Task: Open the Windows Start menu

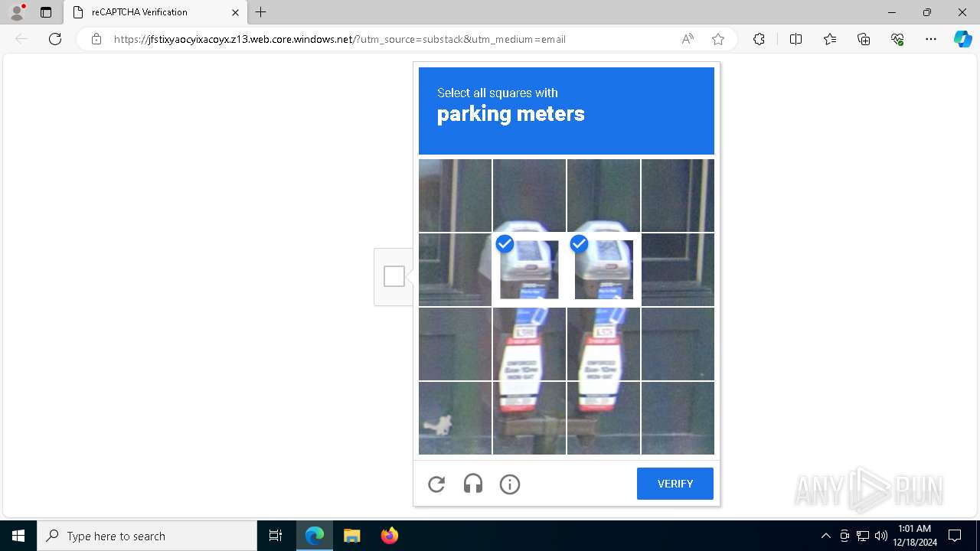Action: pyautogui.click(x=18, y=536)
